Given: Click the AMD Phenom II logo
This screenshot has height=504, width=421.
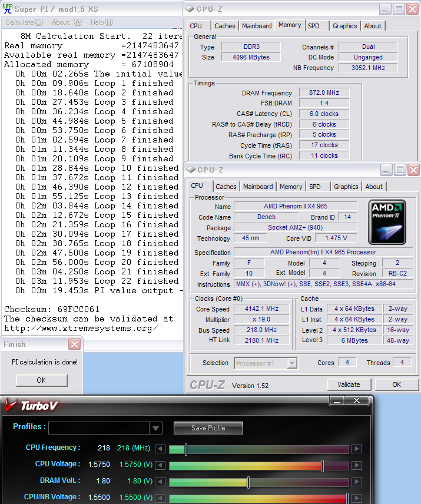Looking at the screenshot, I should pos(387,222).
